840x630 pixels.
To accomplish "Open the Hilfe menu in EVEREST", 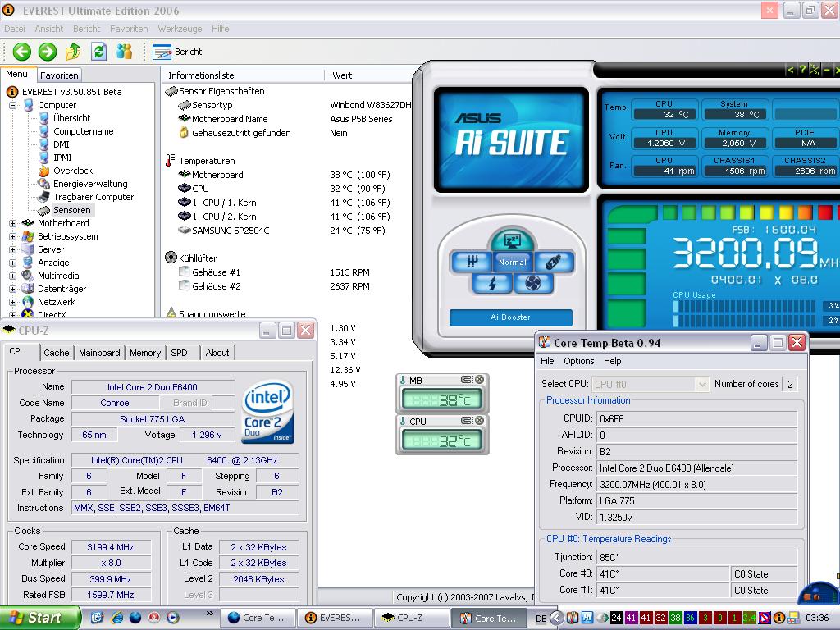I will (x=220, y=29).
